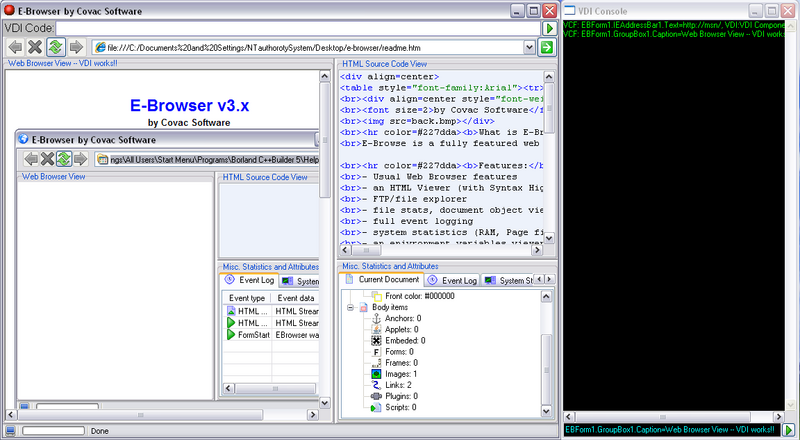
Task: Open the System St tab in right panel
Action: [509, 280]
